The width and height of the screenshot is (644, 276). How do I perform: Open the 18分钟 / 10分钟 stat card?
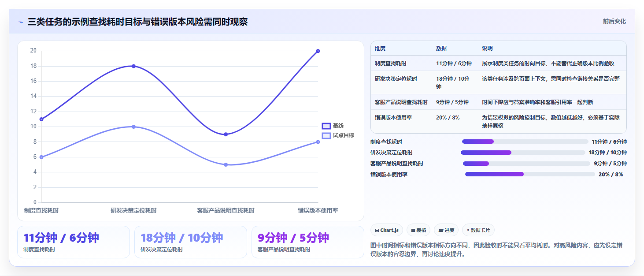click(x=191, y=242)
